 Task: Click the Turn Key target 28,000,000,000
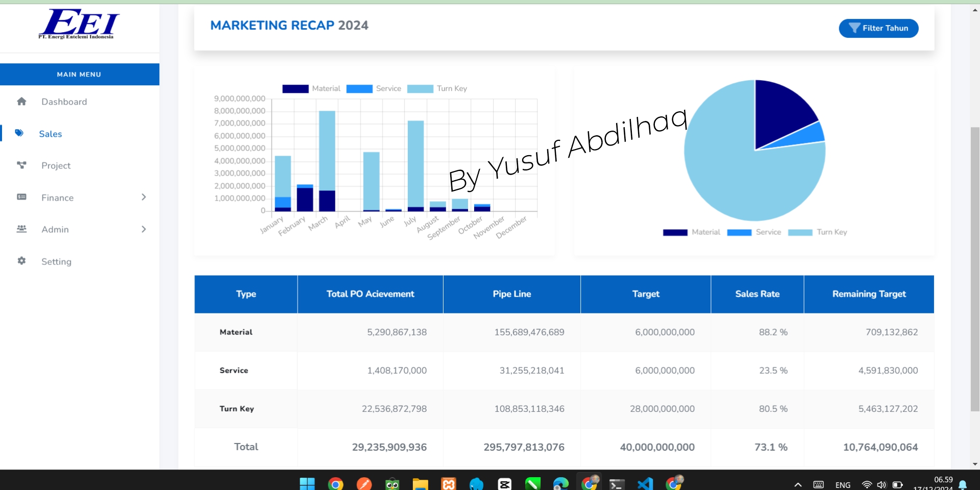click(x=662, y=409)
